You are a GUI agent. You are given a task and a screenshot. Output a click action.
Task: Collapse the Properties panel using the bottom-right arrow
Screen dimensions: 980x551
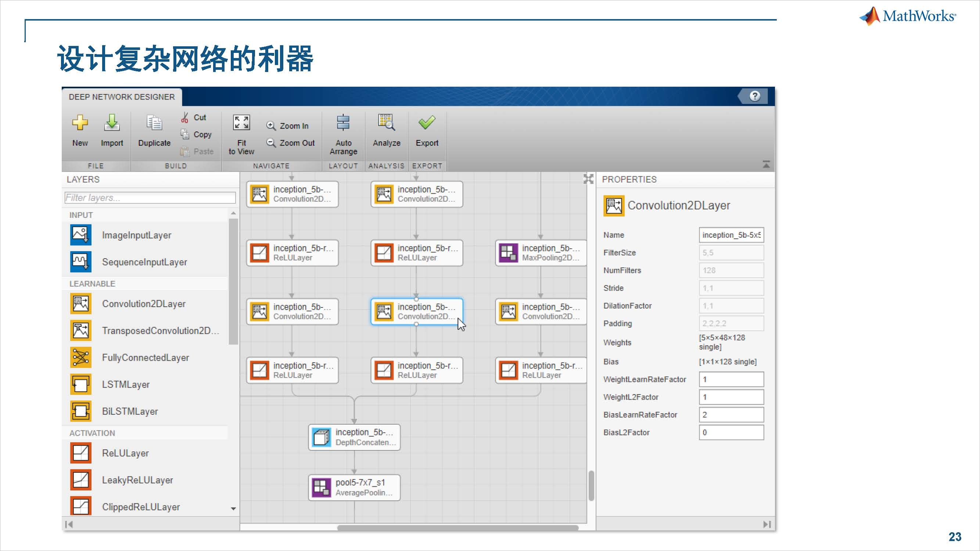coord(767,525)
